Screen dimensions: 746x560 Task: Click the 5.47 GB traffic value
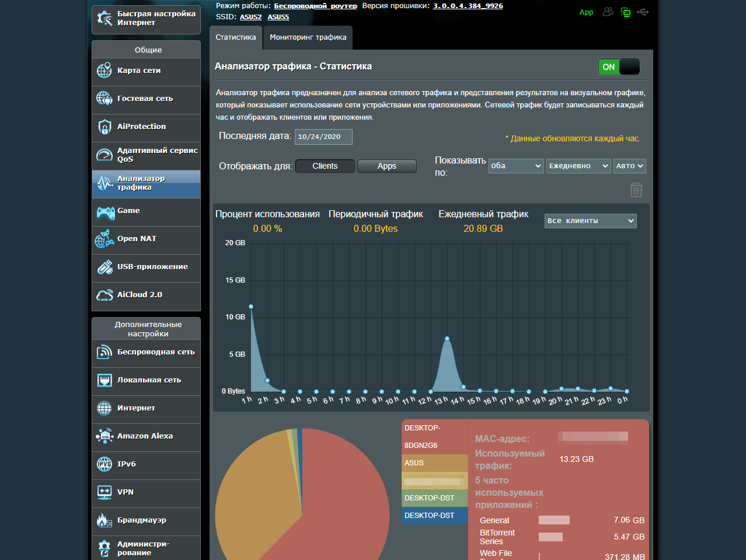(629, 537)
